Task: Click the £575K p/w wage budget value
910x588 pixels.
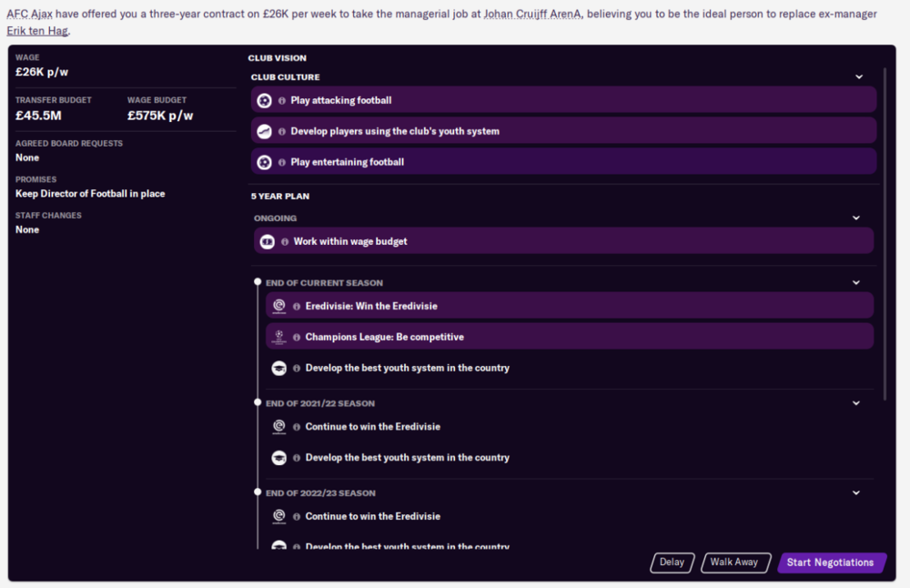Action: pos(160,116)
